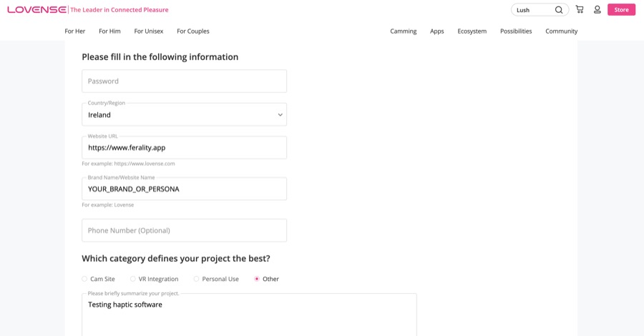
Task: Open the For Her menu
Action: [x=74, y=31]
